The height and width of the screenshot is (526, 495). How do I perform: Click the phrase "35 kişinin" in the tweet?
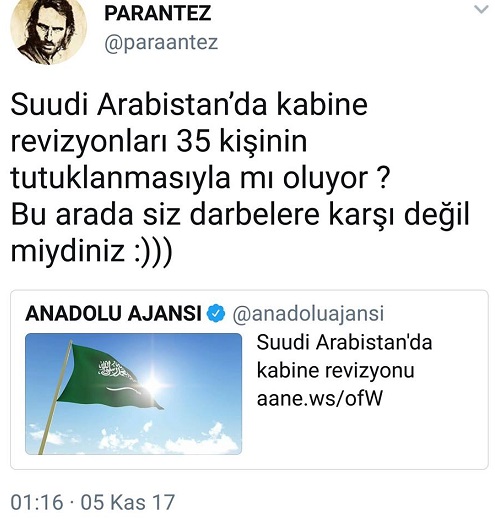coord(242,141)
